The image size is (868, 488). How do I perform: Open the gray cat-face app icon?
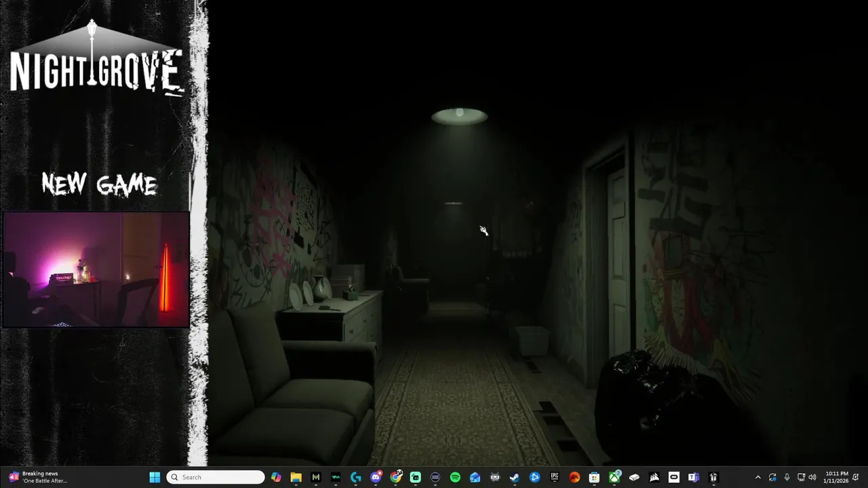pos(495,477)
